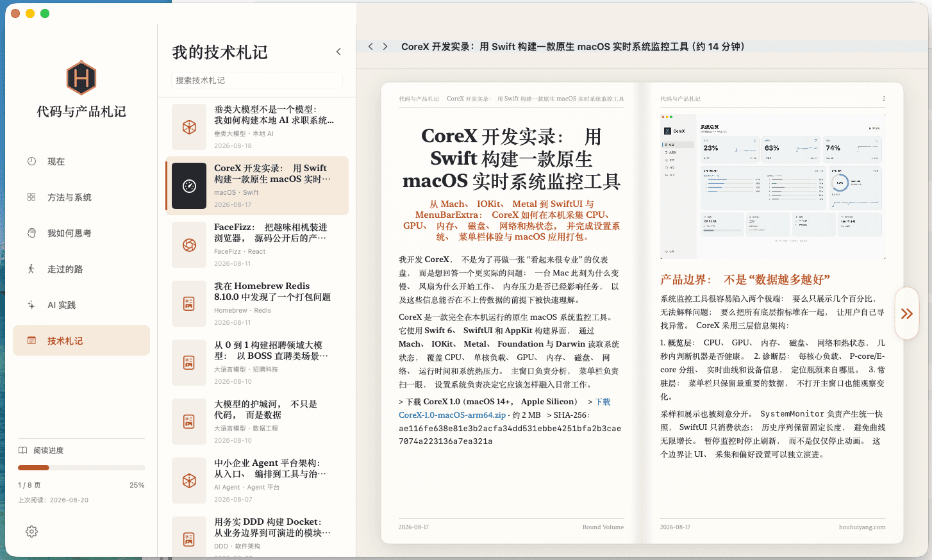Image resolution: width=932 pixels, height=560 pixels.
Task: Click the 我的技术札记 panel title
Action: [x=220, y=52]
